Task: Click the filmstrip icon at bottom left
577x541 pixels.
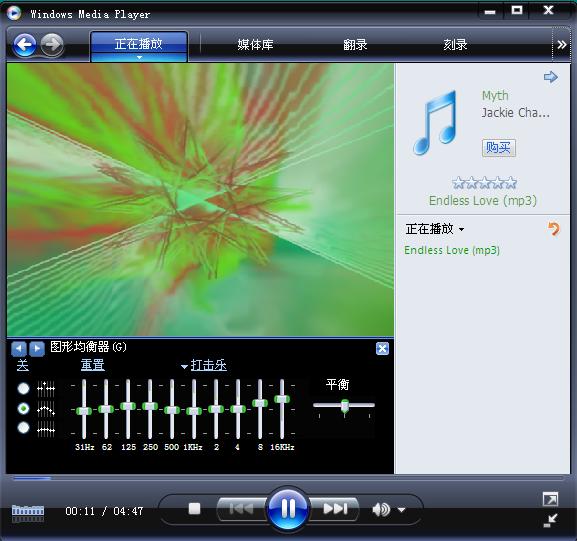Action: pyautogui.click(x=28, y=514)
